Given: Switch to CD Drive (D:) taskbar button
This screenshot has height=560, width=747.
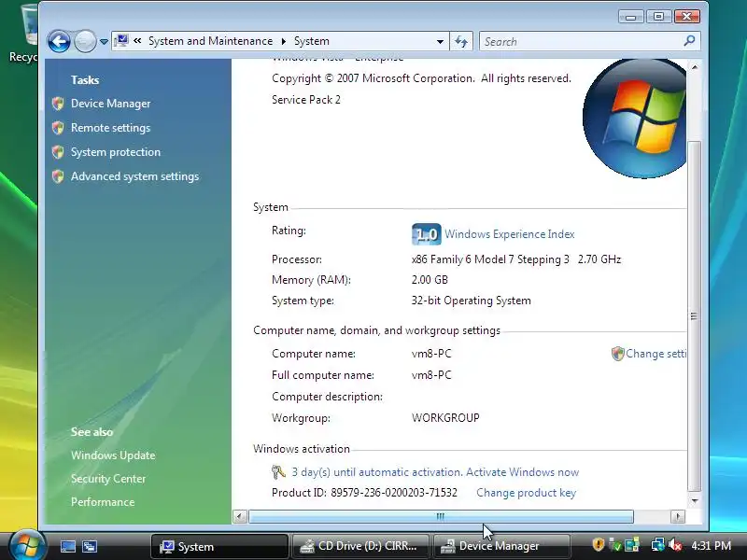Looking at the screenshot, I should 360,546.
